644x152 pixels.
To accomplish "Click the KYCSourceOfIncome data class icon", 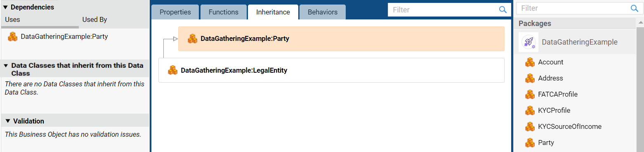I will [x=530, y=127].
